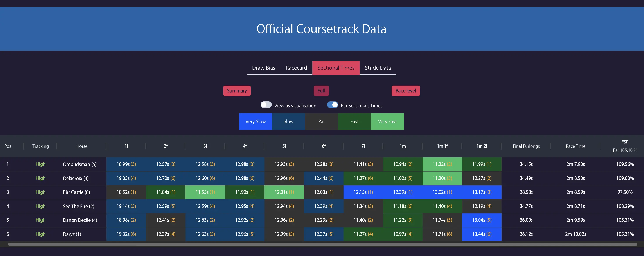The image size is (644, 256).
Task: Click the Final Furlongs column header
Action: coord(526,146)
